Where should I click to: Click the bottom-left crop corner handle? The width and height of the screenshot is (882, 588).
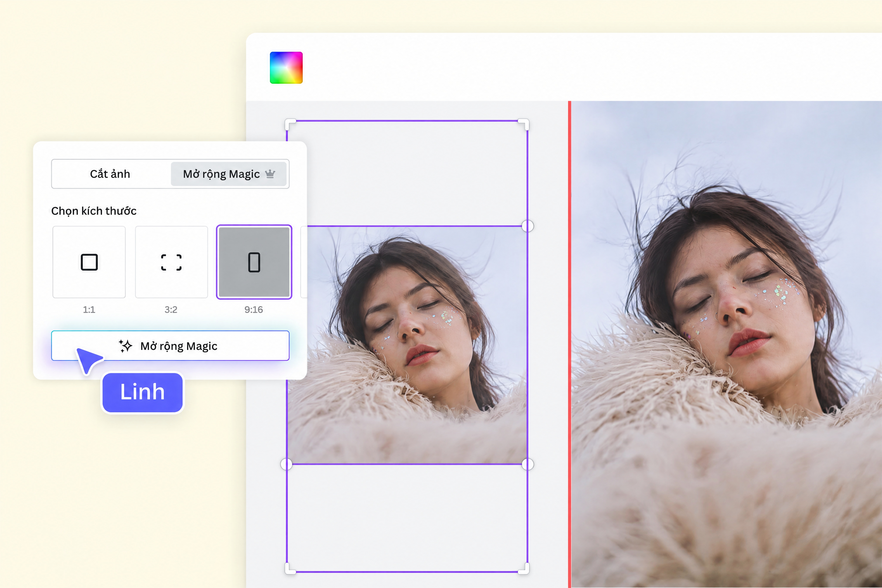pos(291,569)
